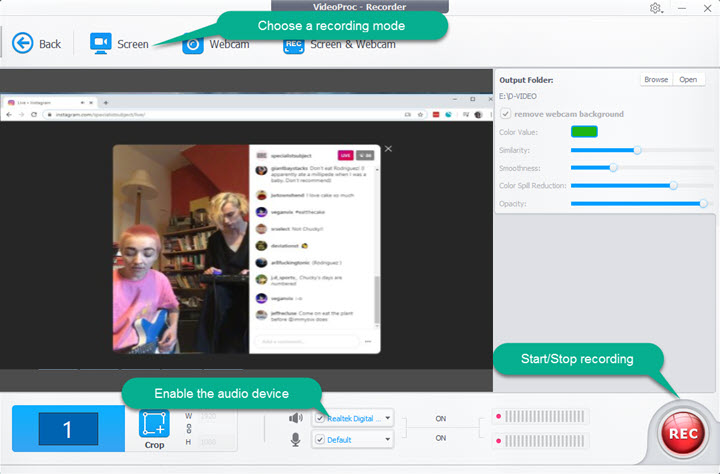Click the bookmark star in browser preview
The image size is (720, 474).
420,114
